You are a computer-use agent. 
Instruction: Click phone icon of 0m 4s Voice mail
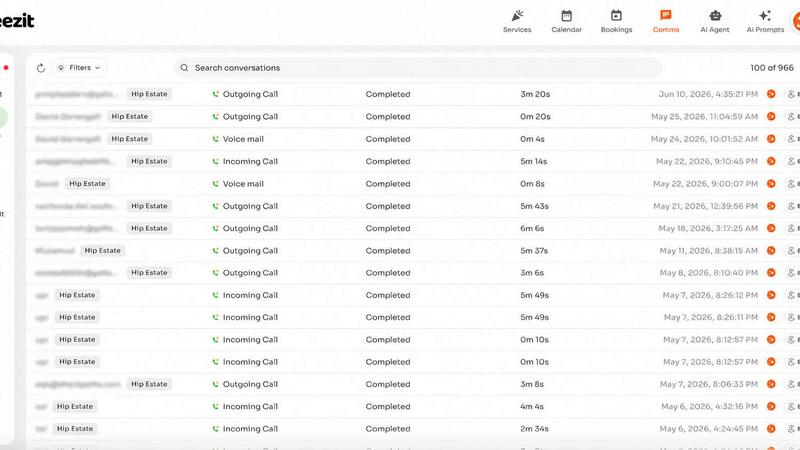point(215,139)
